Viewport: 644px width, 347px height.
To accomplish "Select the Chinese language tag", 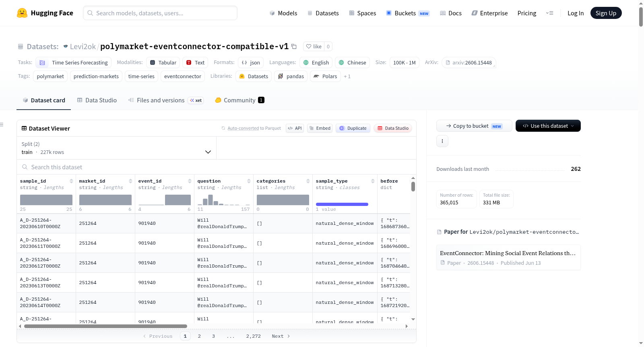I will point(352,62).
